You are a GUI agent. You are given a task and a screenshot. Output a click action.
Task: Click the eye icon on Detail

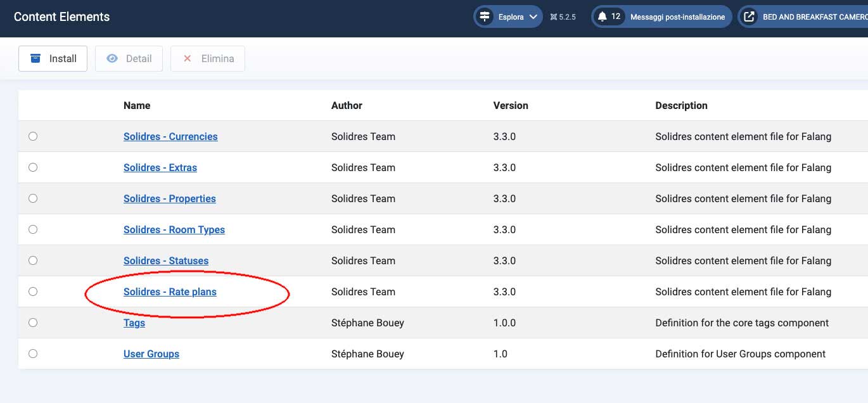click(x=112, y=58)
